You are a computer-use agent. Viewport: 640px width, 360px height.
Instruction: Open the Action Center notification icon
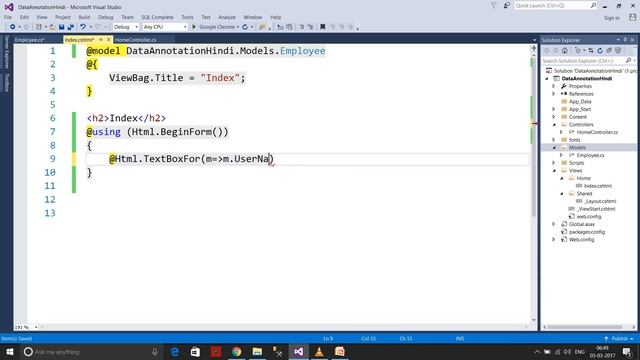click(x=627, y=351)
